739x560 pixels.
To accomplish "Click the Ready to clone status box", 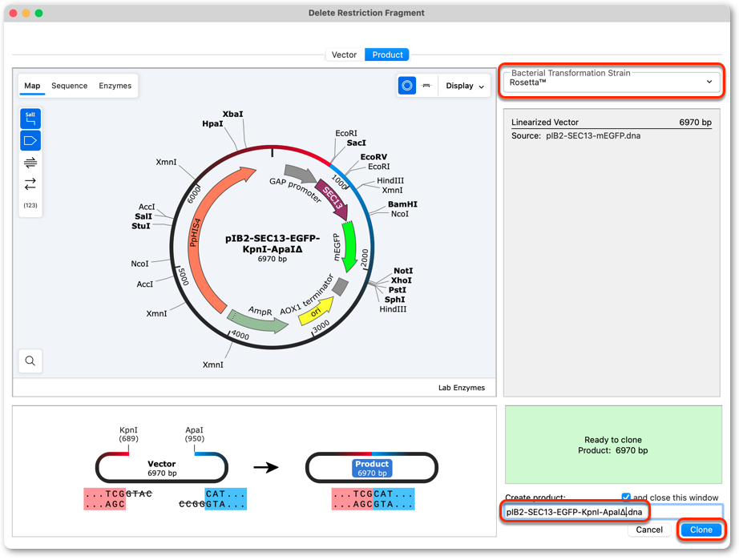I will tap(613, 445).
